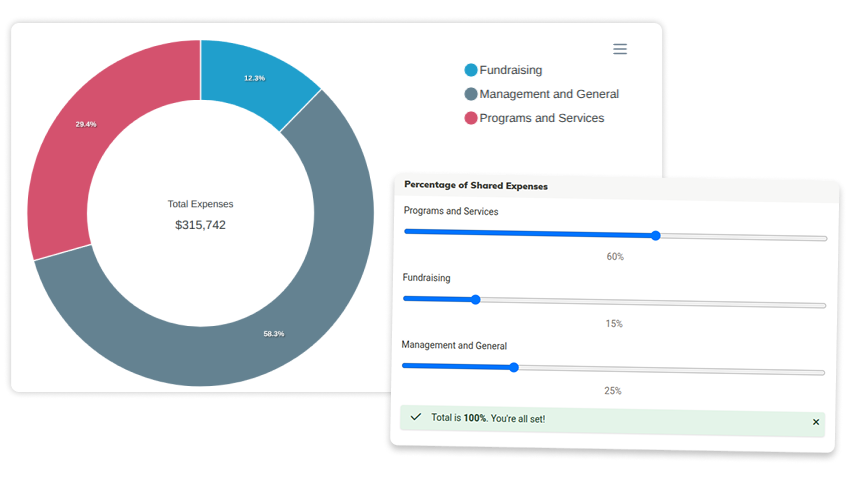Click the red Programs and Services legend dot

(x=471, y=118)
